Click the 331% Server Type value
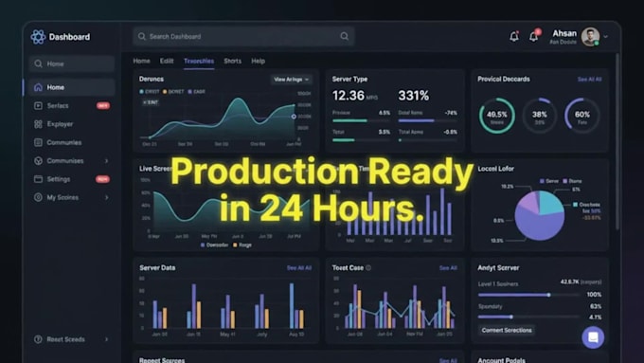Screen dimensions: 644x363 point(414,96)
